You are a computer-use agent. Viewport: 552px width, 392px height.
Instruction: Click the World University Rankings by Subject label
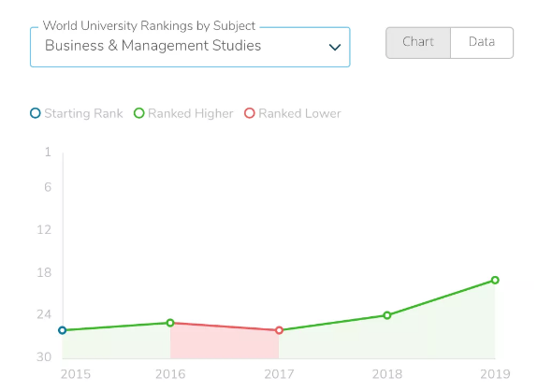(x=149, y=25)
